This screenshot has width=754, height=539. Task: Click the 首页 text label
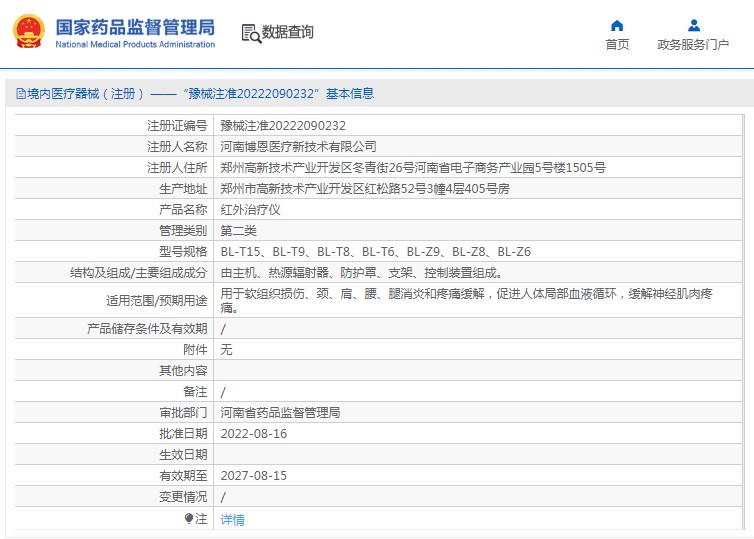pos(617,45)
